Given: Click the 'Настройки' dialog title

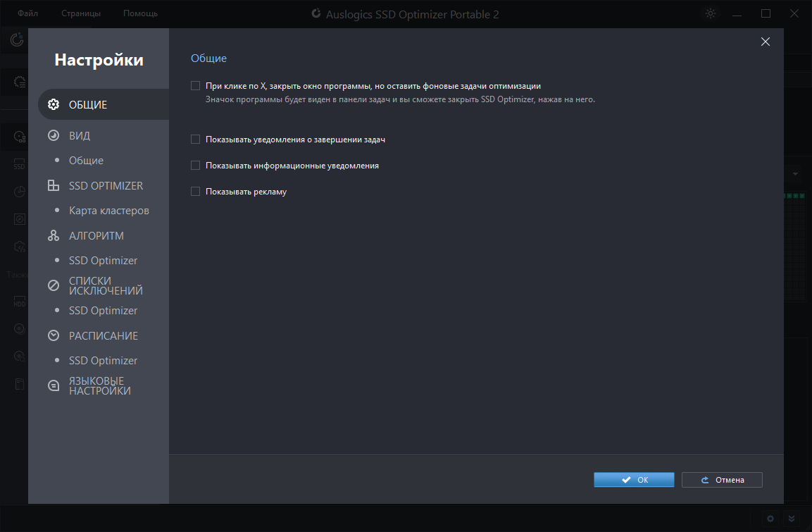Looking at the screenshot, I should [x=99, y=60].
